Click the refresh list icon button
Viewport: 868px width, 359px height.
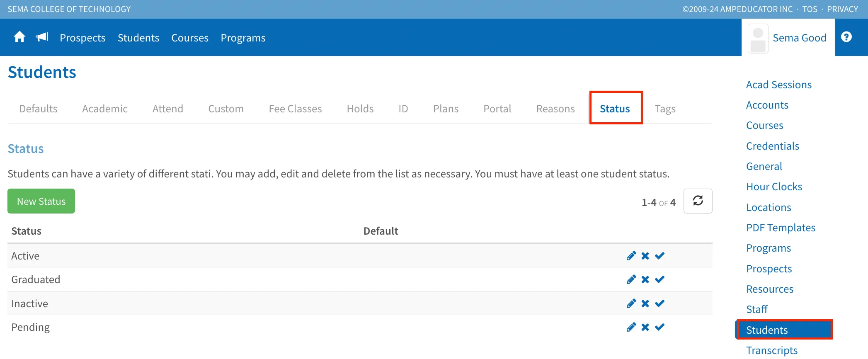click(698, 201)
